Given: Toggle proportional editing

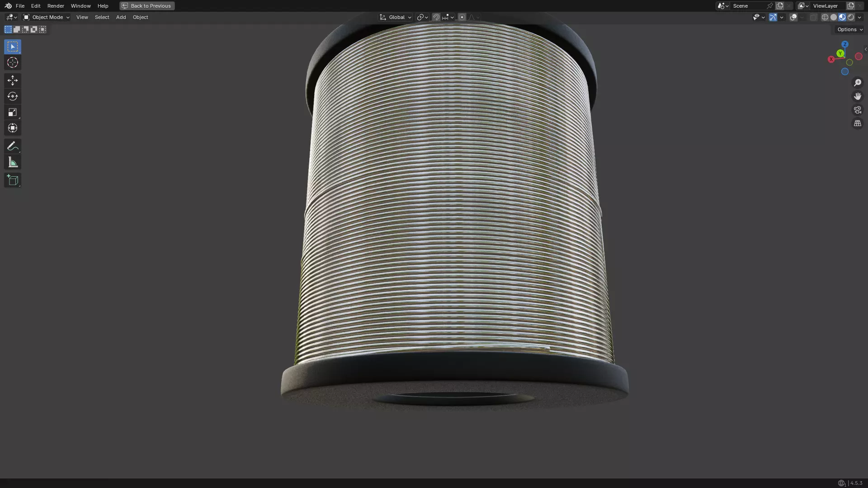Looking at the screenshot, I should (x=462, y=17).
